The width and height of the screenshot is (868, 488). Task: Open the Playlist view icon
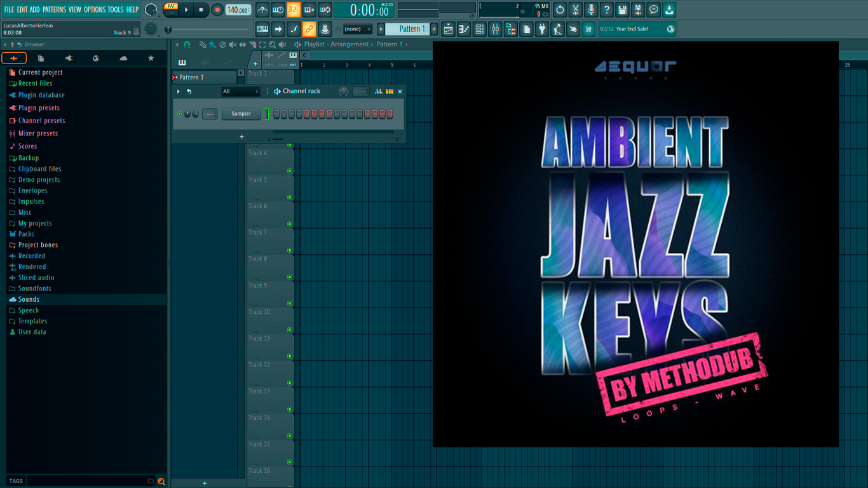(449, 29)
